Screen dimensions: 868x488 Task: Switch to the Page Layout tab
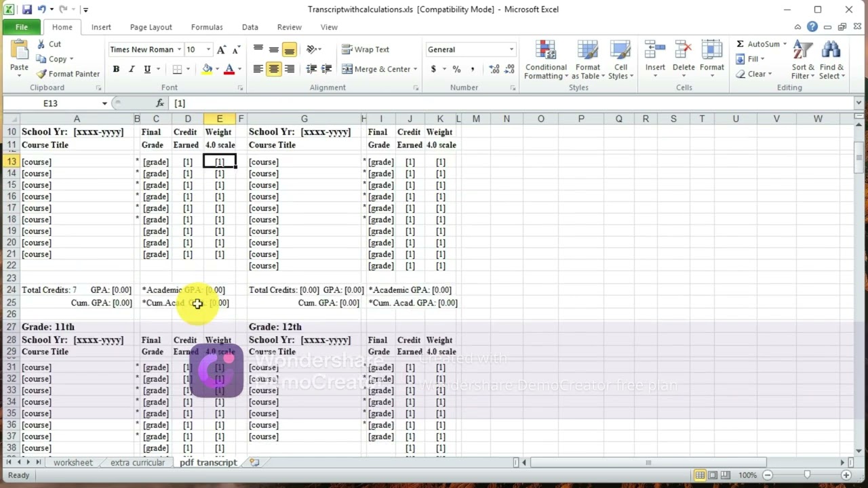pos(151,27)
